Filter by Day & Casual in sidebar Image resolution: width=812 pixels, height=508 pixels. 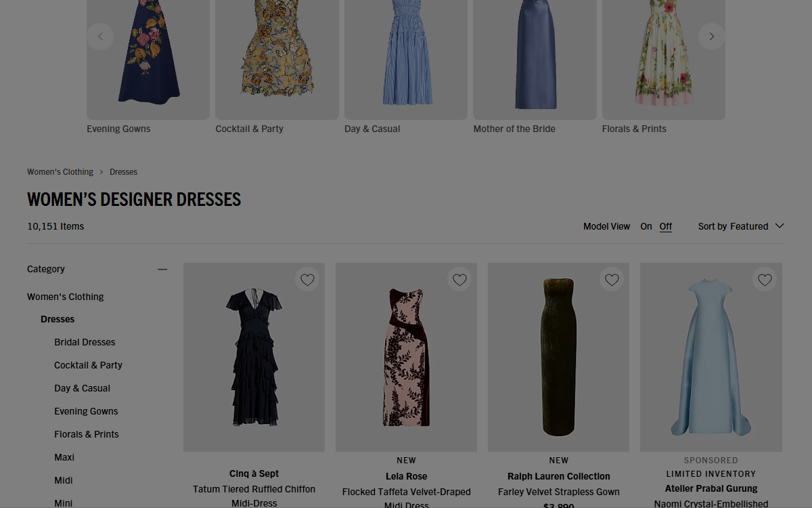[x=82, y=388]
